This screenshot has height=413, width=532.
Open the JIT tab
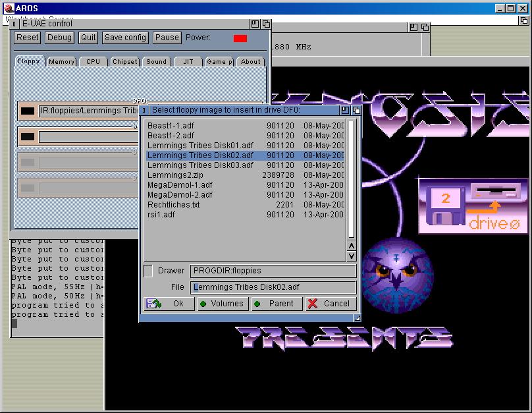tap(188, 62)
